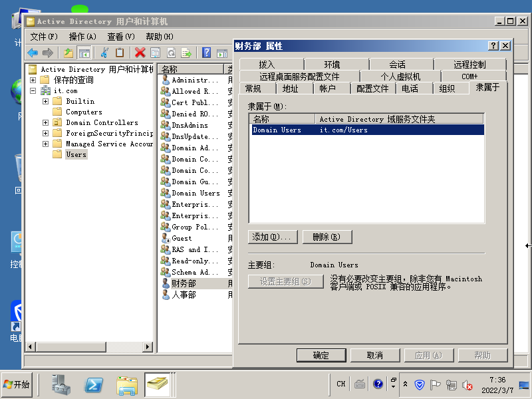This screenshot has height=399, width=532.
Task: Select the Guest user entry
Action: 182,238
